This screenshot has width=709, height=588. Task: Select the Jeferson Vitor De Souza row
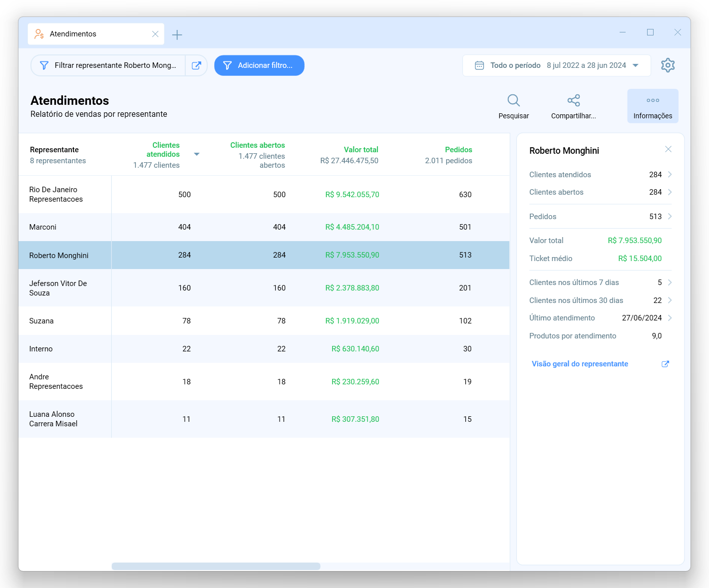pos(264,288)
